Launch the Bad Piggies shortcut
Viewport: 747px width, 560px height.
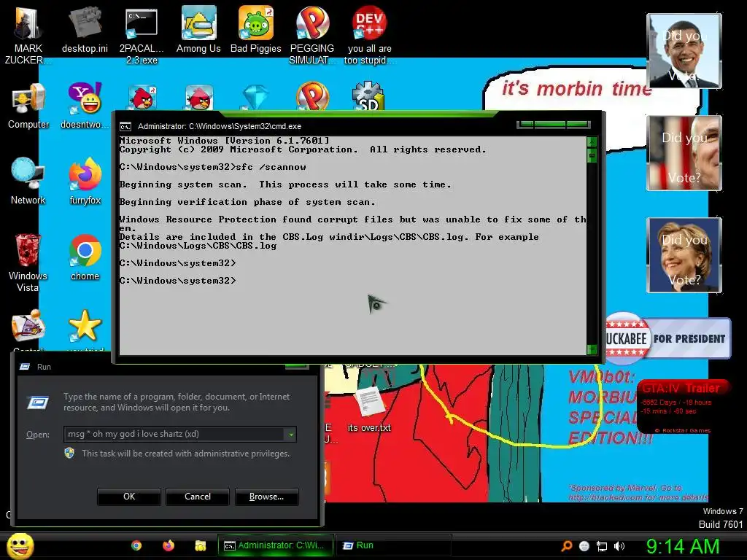click(x=256, y=29)
